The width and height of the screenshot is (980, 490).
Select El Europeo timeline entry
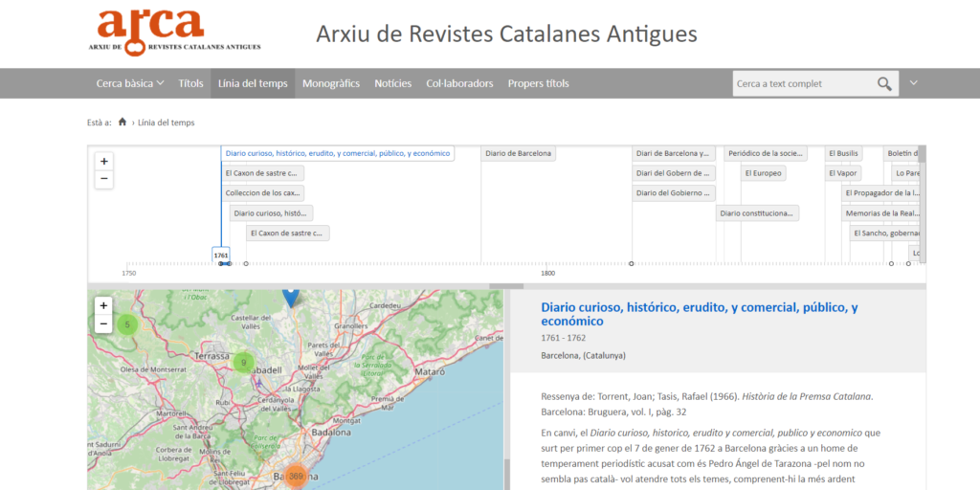[763, 173]
